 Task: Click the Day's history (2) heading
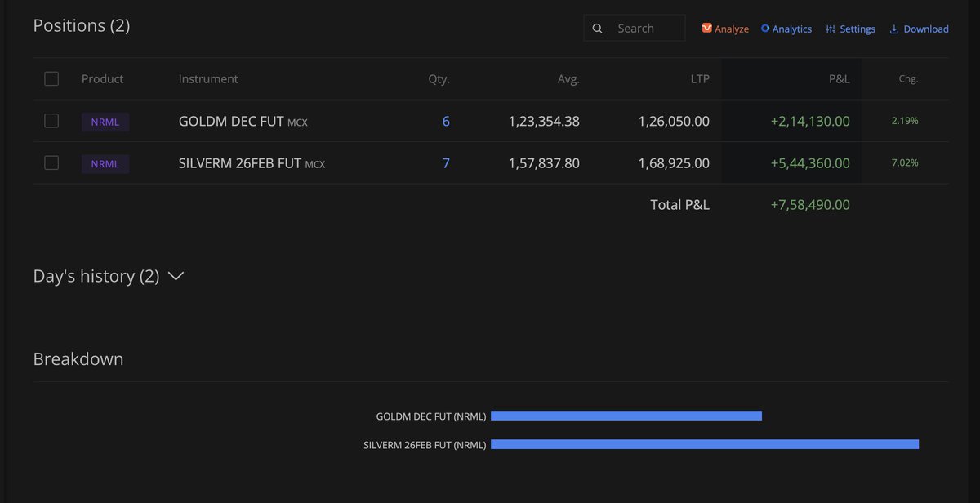click(96, 276)
